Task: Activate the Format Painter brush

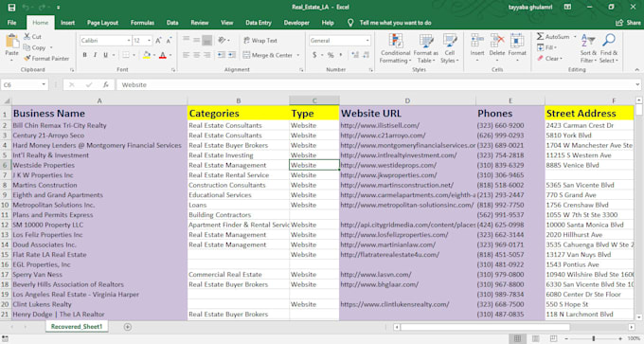Action: click(x=46, y=59)
